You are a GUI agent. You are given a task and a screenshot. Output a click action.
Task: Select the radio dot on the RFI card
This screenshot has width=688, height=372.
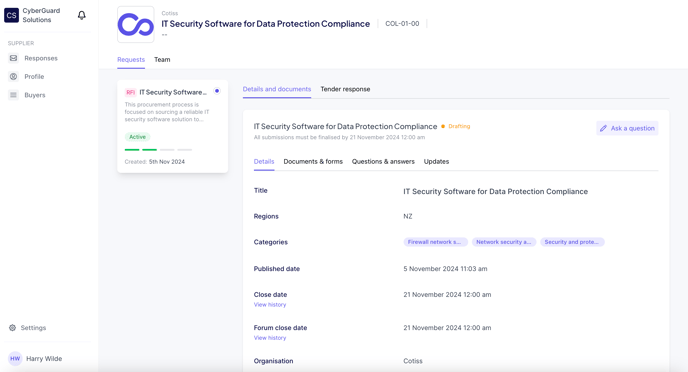tap(217, 91)
